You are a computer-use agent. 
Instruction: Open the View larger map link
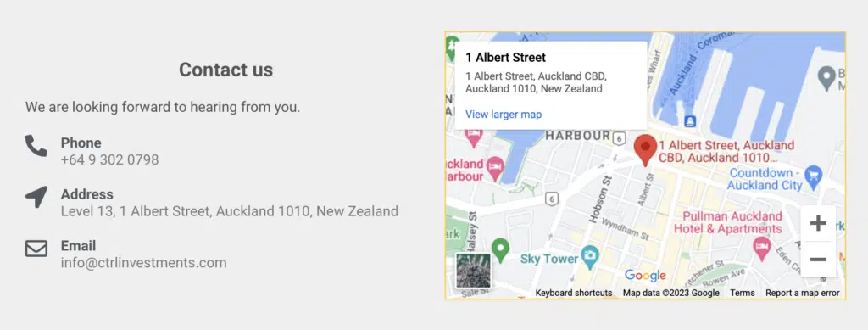504,115
